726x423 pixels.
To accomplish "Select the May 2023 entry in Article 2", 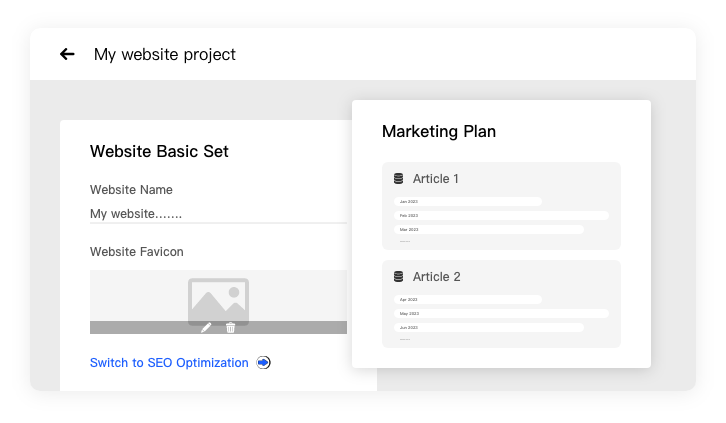I will (x=501, y=313).
